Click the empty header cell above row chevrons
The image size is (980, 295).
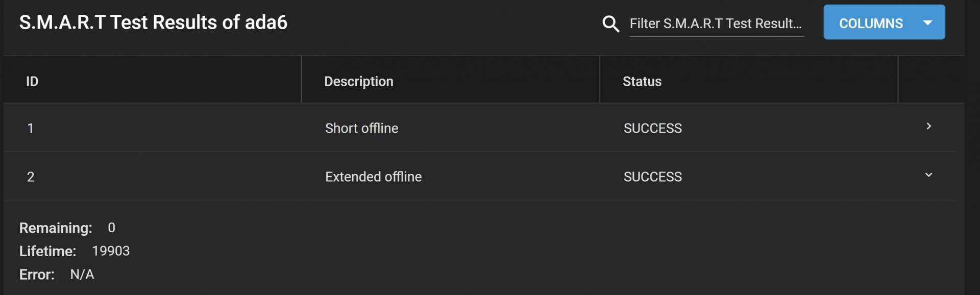tap(931, 80)
